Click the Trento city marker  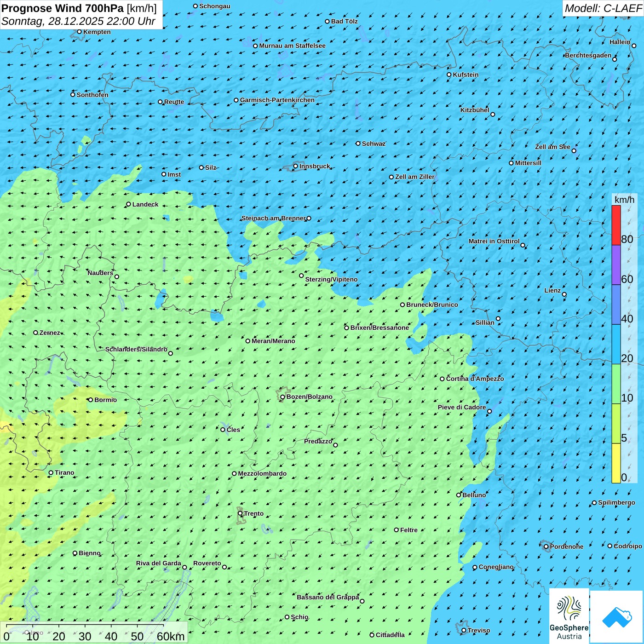tap(240, 513)
